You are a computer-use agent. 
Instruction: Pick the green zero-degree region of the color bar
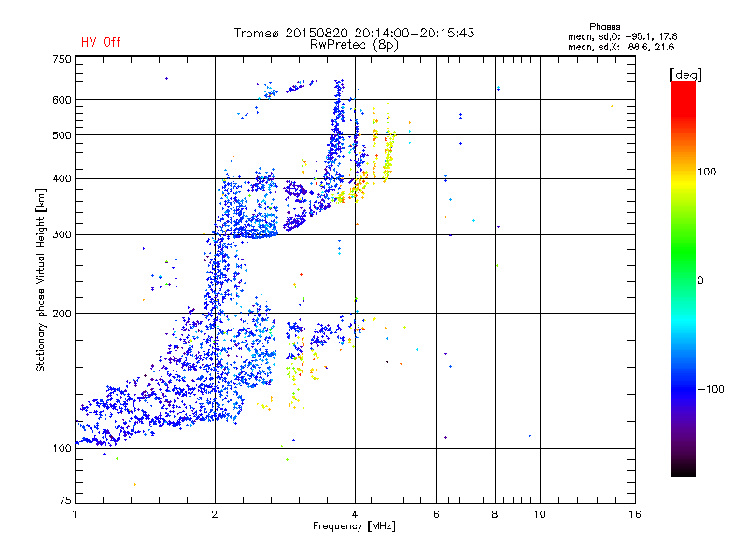(x=684, y=280)
